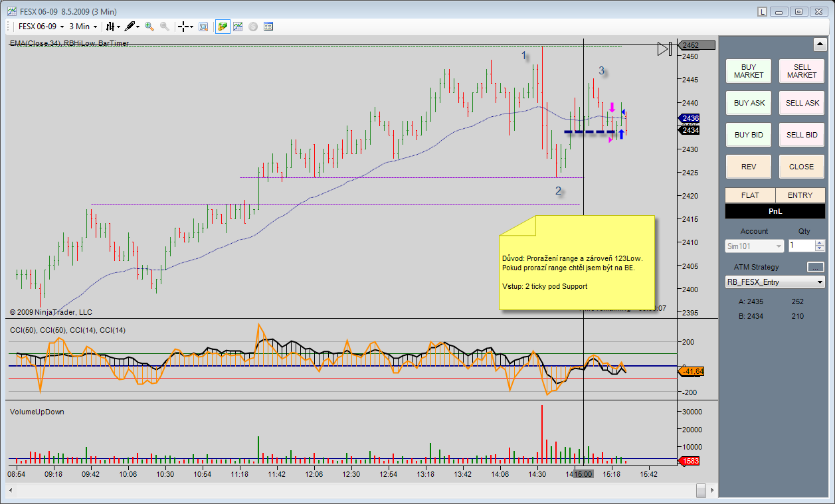Select the drawing tools pen icon
The height and width of the screenshot is (504, 835).
pyautogui.click(x=130, y=27)
